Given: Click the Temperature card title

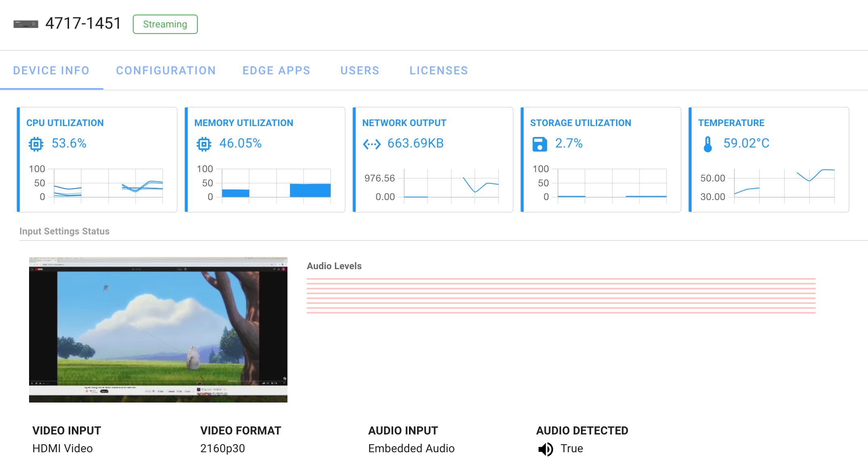Looking at the screenshot, I should tap(731, 123).
